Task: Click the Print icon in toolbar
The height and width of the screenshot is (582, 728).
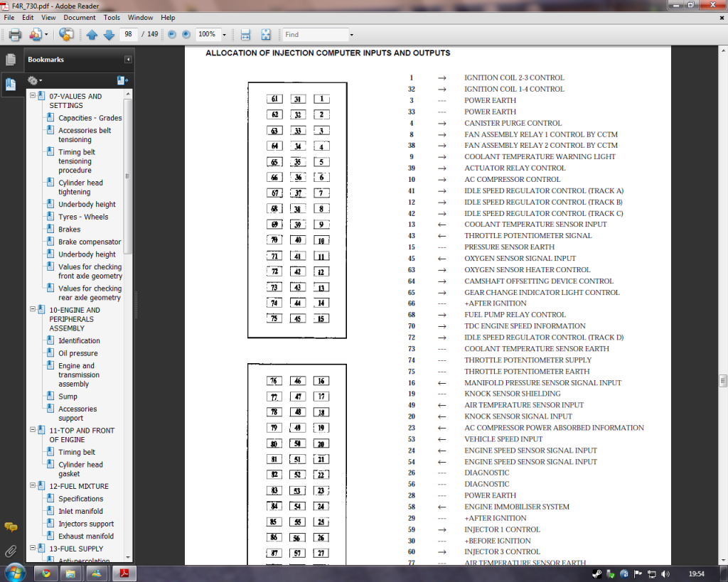Action: (16, 34)
